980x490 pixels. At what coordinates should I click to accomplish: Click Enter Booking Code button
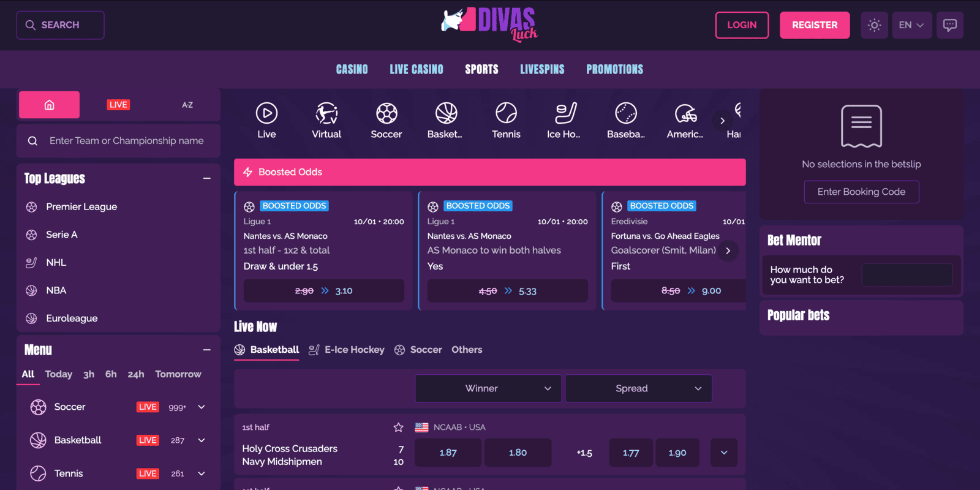861,192
